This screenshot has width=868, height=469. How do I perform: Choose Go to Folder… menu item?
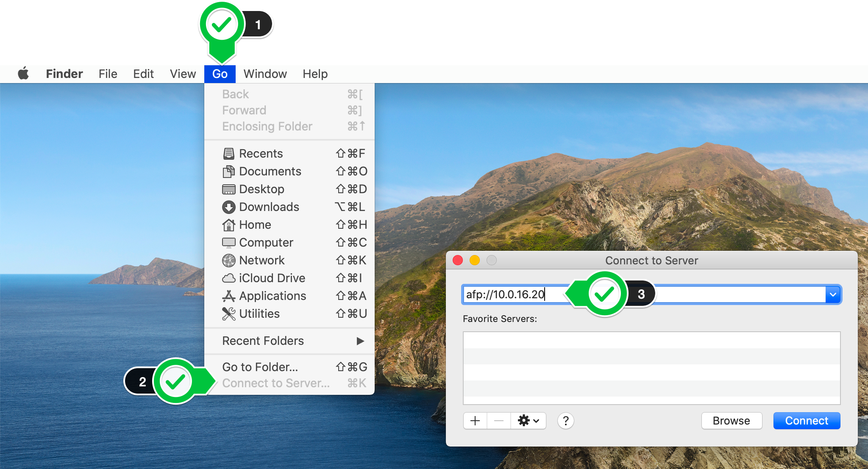(260, 367)
